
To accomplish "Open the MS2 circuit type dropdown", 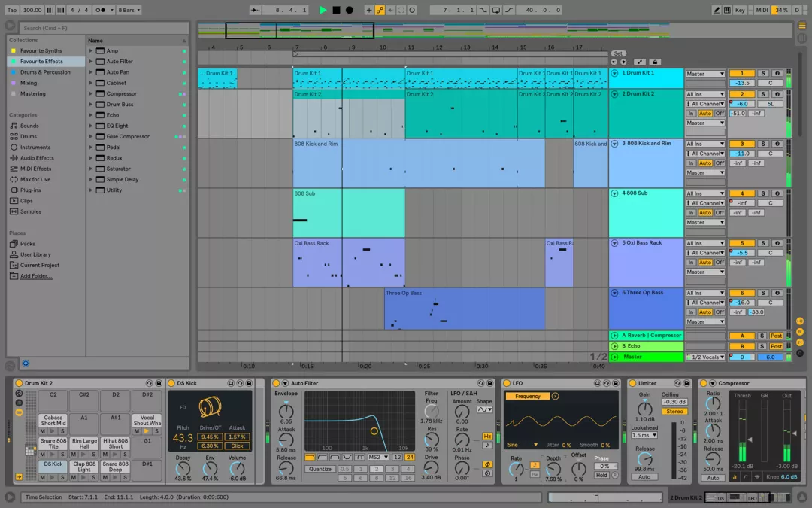I will (x=378, y=458).
